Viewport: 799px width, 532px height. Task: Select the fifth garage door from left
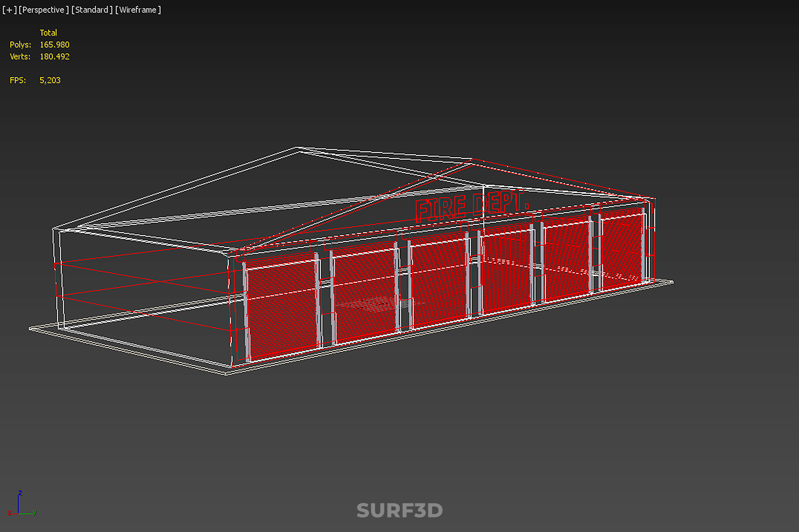point(566,258)
